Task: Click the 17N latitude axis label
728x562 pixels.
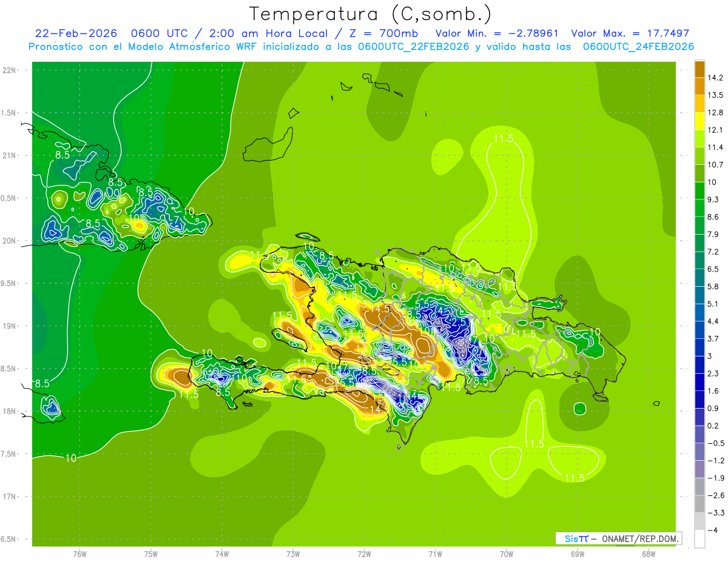Action: 9,497
